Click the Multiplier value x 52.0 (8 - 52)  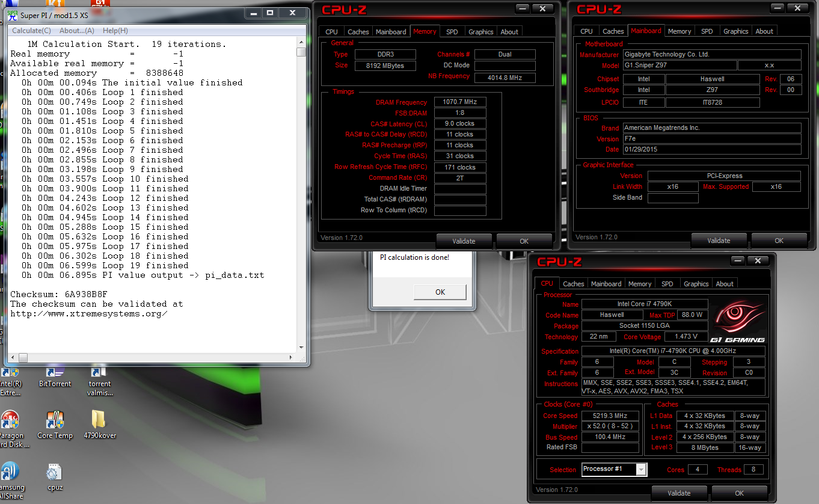[610, 426]
